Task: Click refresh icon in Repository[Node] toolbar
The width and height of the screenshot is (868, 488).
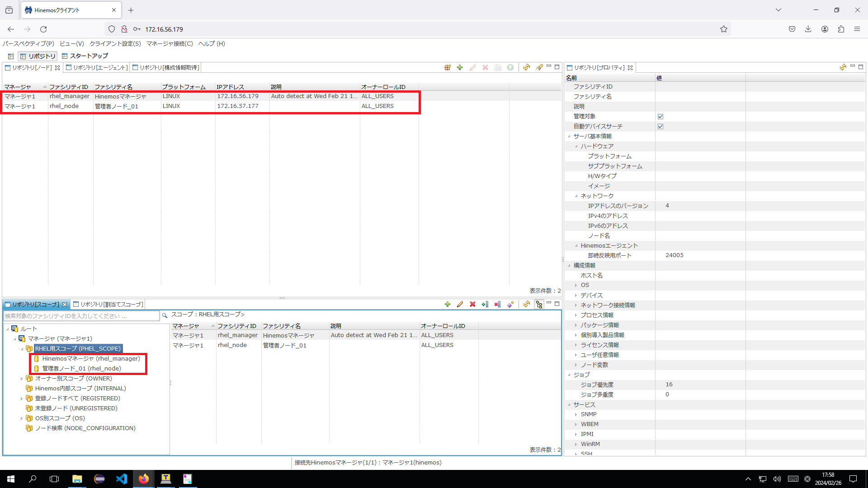Action: (527, 67)
